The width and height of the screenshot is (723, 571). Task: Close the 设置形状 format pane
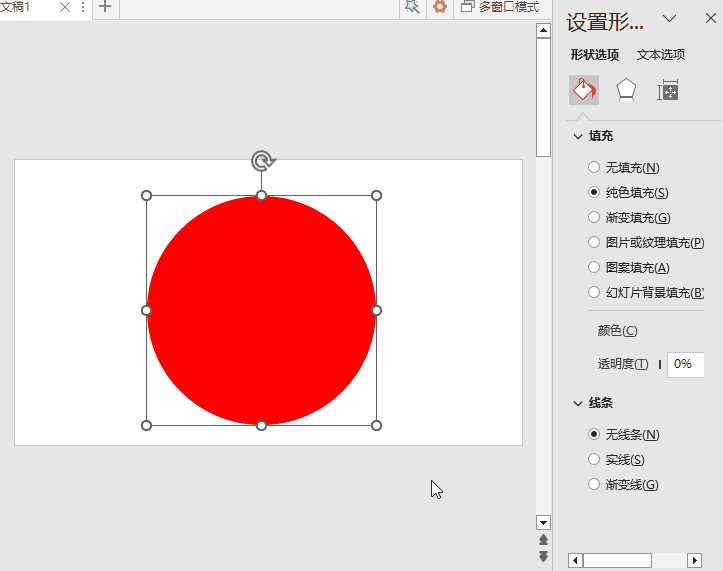pyautogui.click(x=711, y=18)
